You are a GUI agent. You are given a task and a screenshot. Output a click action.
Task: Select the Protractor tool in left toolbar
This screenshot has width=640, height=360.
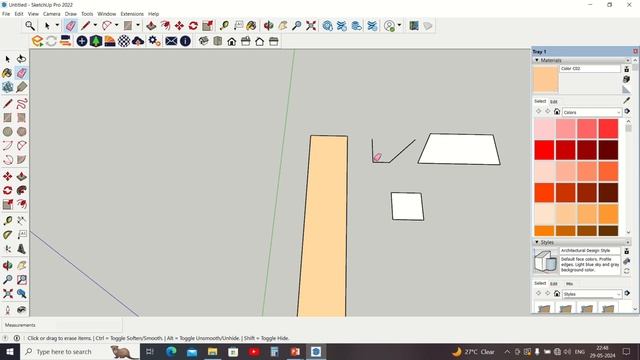(x=7, y=235)
